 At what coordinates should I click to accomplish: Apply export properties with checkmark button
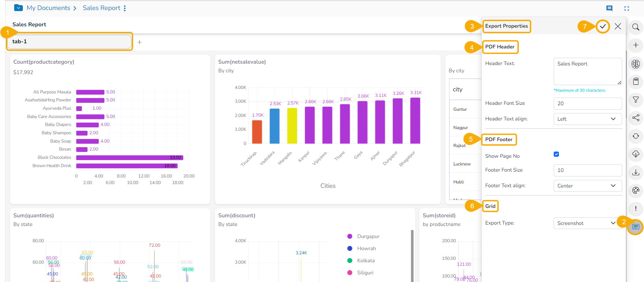pyautogui.click(x=602, y=26)
